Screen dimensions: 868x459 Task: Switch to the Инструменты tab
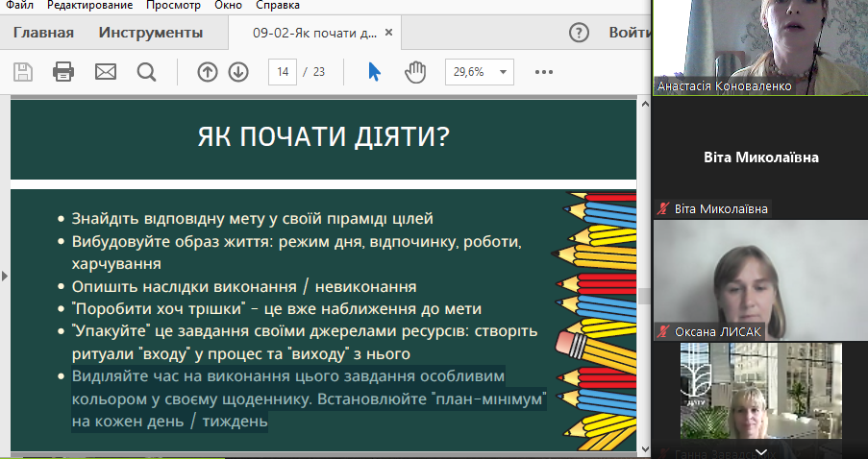click(150, 33)
